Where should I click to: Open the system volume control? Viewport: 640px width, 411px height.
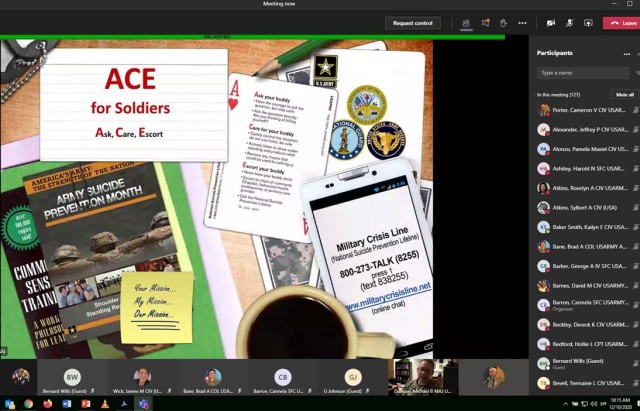[x=593, y=404]
